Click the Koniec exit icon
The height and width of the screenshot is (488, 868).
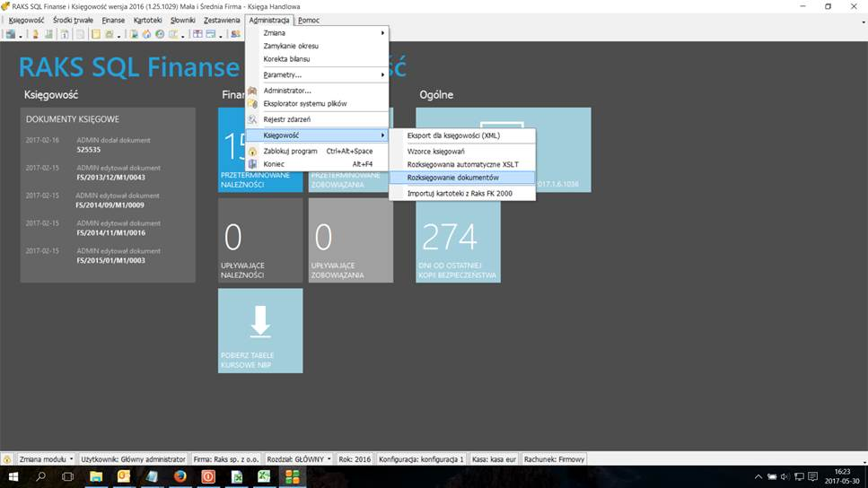[x=253, y=164]
